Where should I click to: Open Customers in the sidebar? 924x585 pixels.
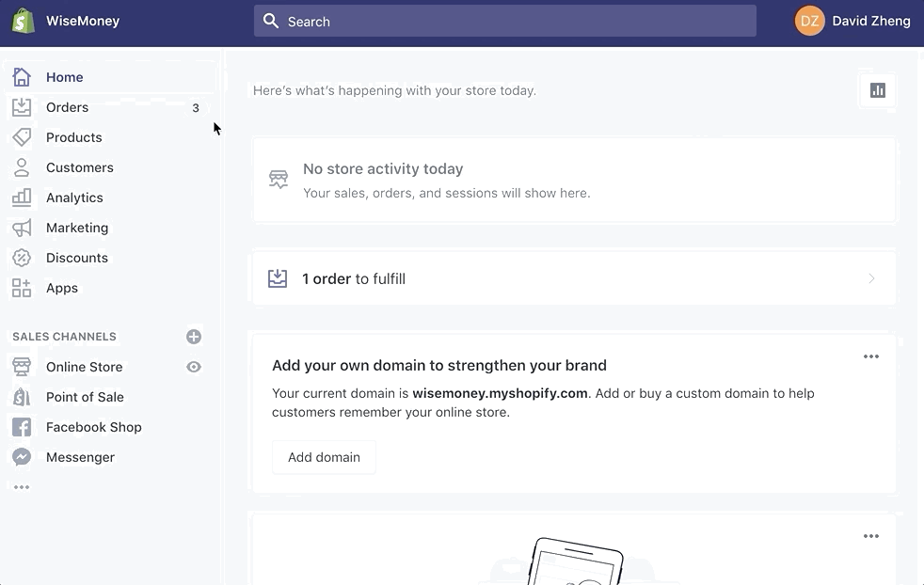click(80, 167)
